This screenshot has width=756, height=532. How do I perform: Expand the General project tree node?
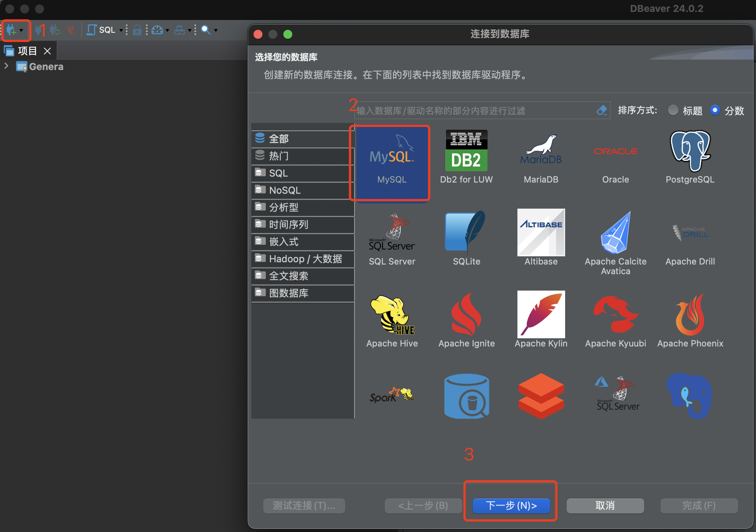(6, 66)
